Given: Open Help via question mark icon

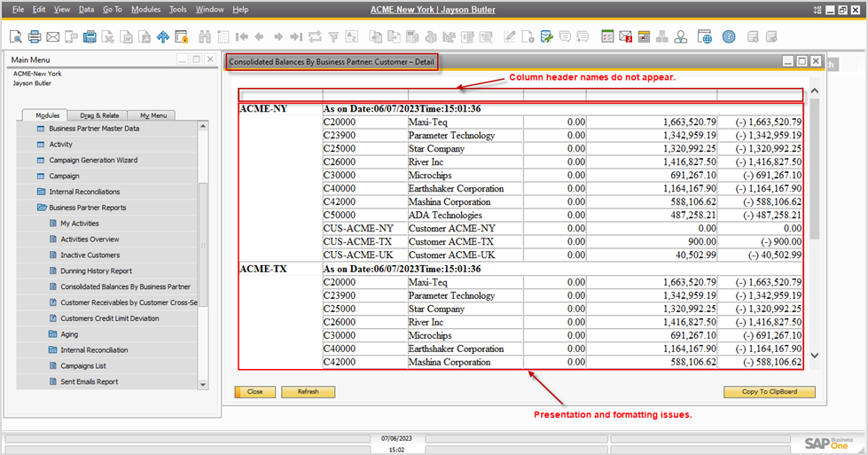Looking at the screenshot, I should click(x=728, y=36).
